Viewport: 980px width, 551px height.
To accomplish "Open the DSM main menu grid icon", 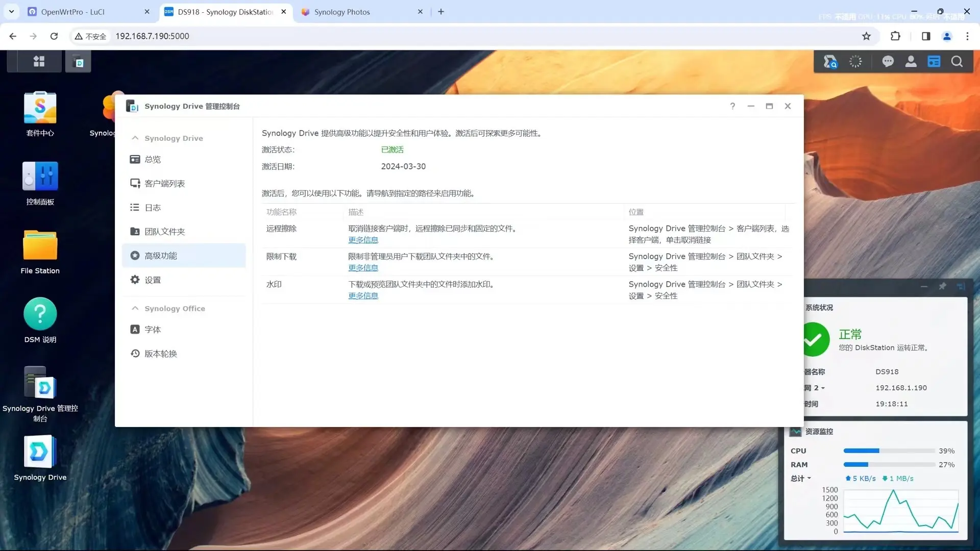I will 39,62.
